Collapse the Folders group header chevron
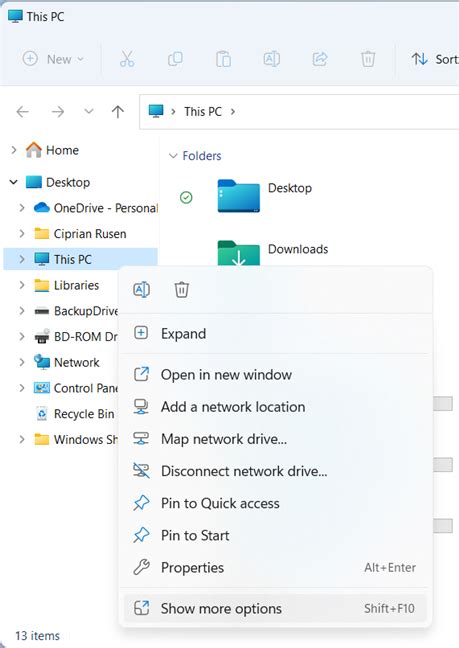 pyautogui.click(x=172, y=156)
